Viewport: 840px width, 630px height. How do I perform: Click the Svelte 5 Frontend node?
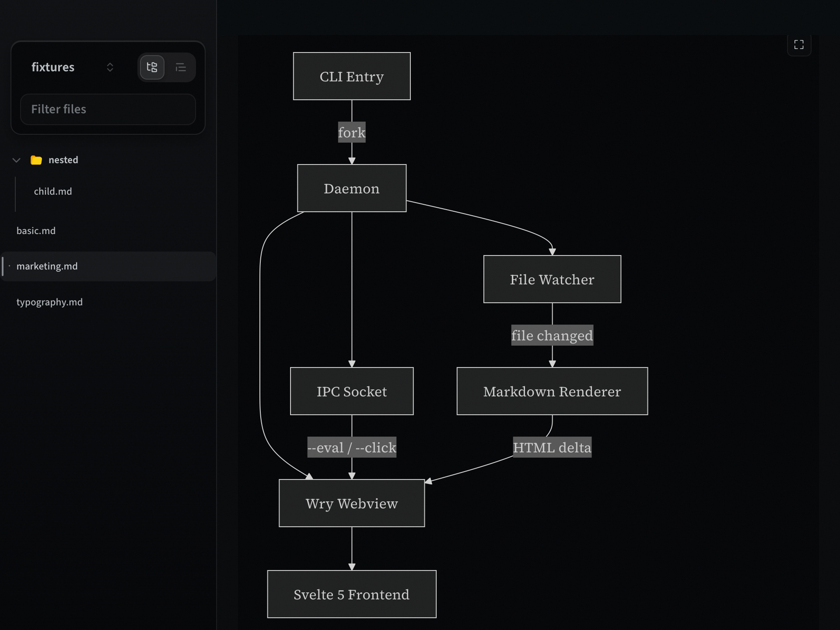[x=352, y=594]
